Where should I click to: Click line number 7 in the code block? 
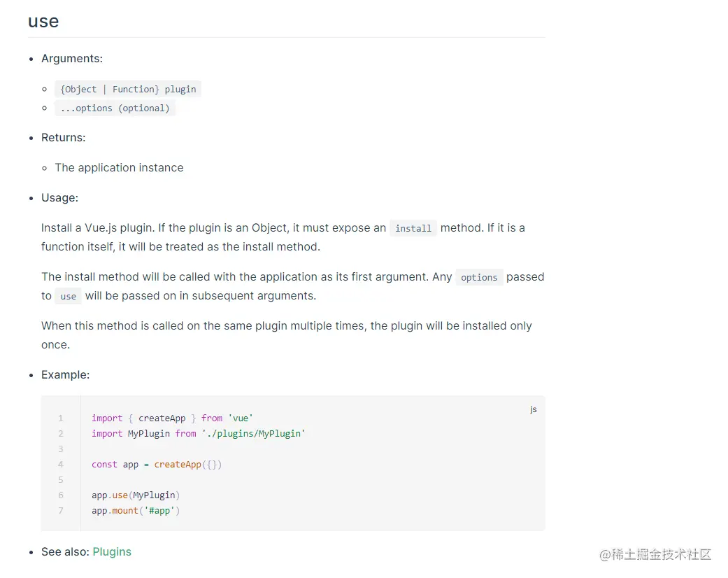tap(61, 511)
